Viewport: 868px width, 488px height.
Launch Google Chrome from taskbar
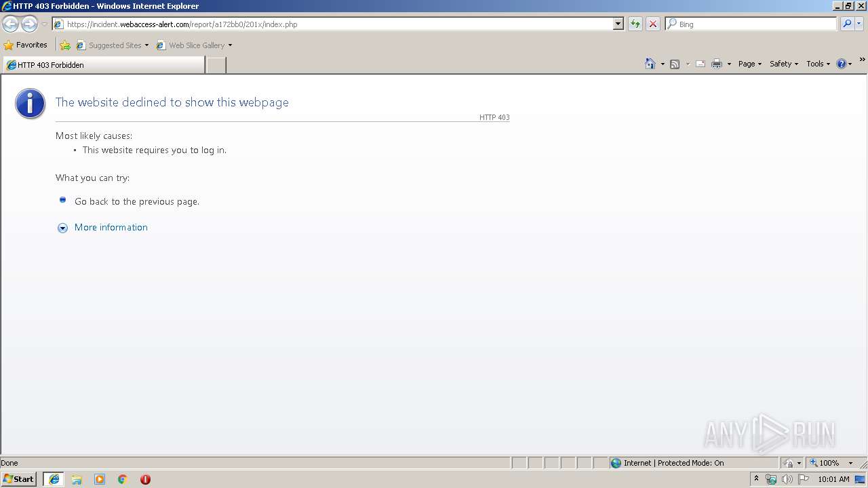click(x=123, y=479)
